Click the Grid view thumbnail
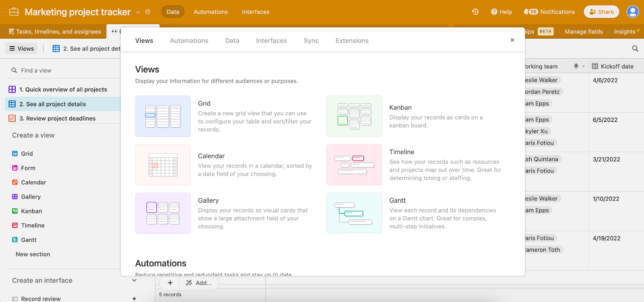 [163, 116]
